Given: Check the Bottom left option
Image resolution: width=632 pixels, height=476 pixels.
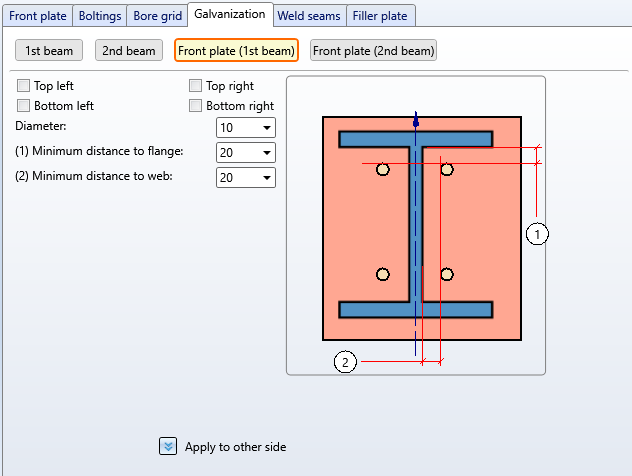Looking at the screenshot, I should click(24, 105).
